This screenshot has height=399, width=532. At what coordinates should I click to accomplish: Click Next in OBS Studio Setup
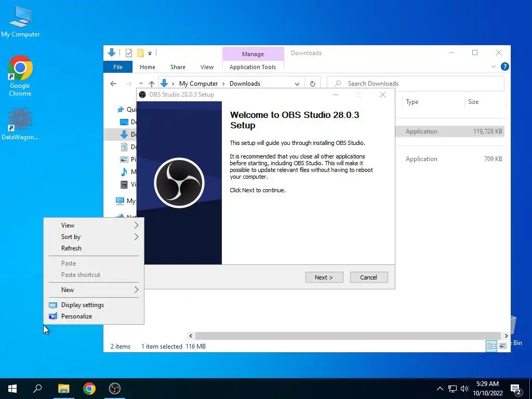(324, 277)
